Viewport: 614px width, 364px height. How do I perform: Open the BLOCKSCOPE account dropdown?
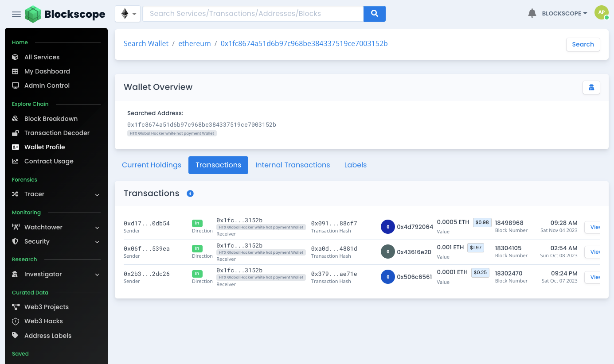pos(564,13)
